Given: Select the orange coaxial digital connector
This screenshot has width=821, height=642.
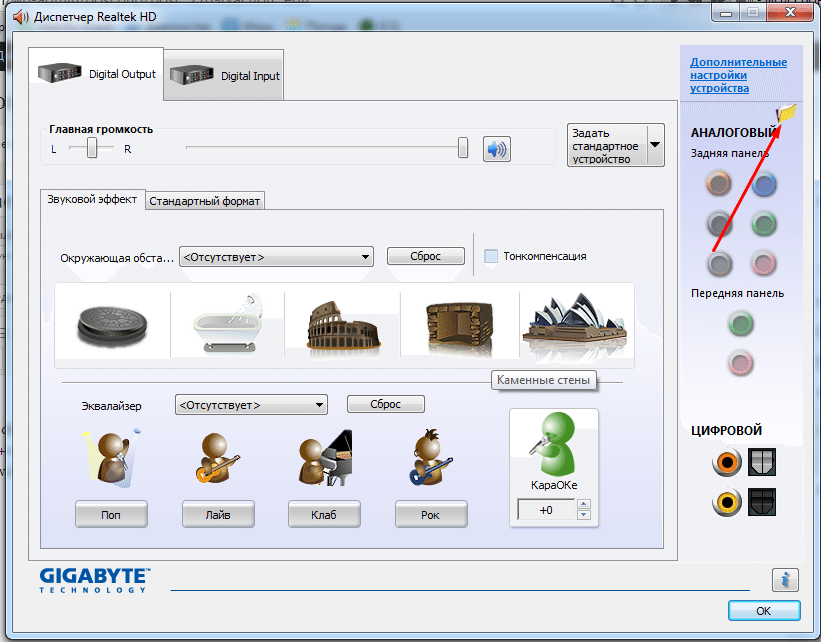Looking at the screenshot, I should 727,462.
